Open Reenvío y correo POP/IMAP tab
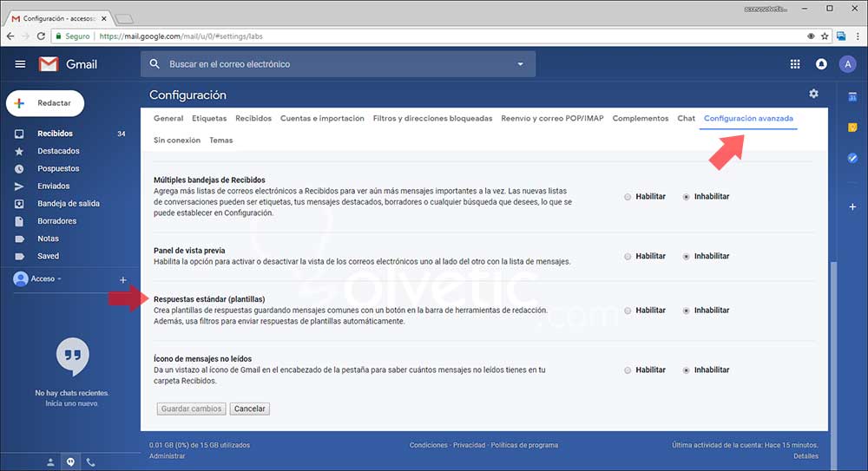The image size is (868, 471). click(x=552, y=119)
